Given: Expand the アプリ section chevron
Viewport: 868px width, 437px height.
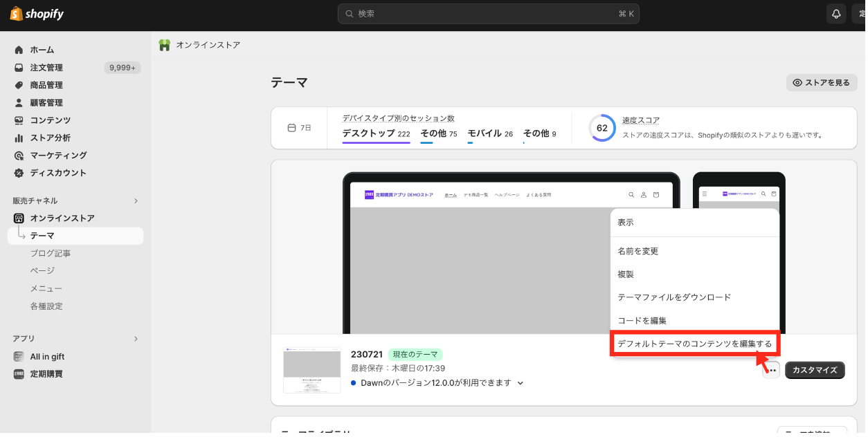Looking at the screenshot, I should [x=136, y=339].
